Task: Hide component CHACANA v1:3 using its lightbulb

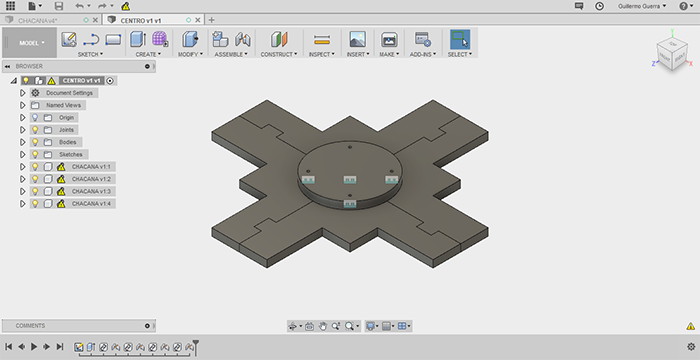Action: click(x=35, y=191)
